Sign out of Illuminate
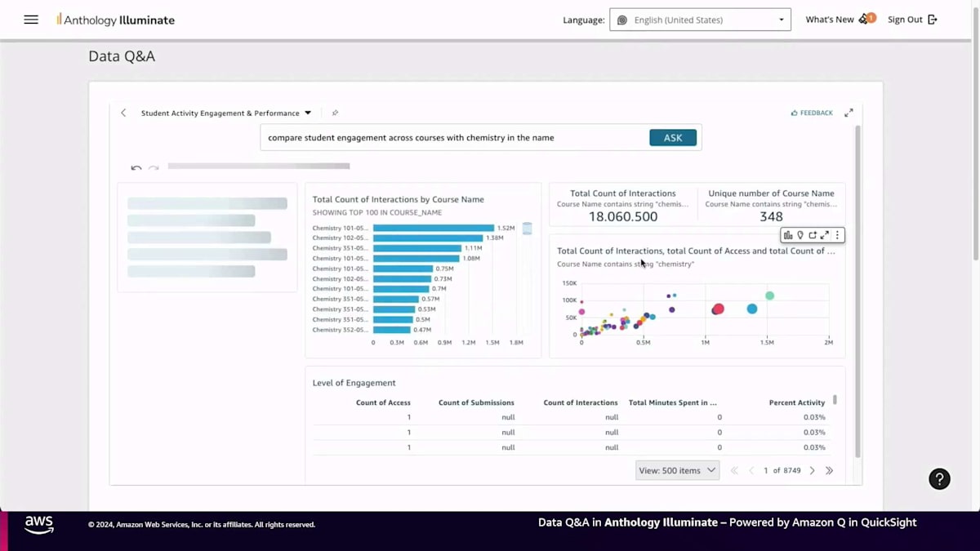The image size is (980, 551). click(x=912, y=20)
